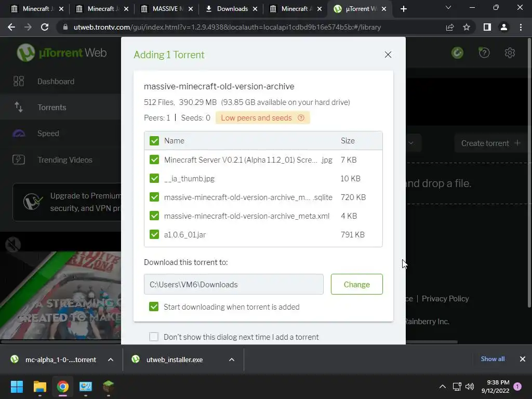Check Don't show this dialog next time
This screenshot has width=532, height=399.
coord(154,337)
